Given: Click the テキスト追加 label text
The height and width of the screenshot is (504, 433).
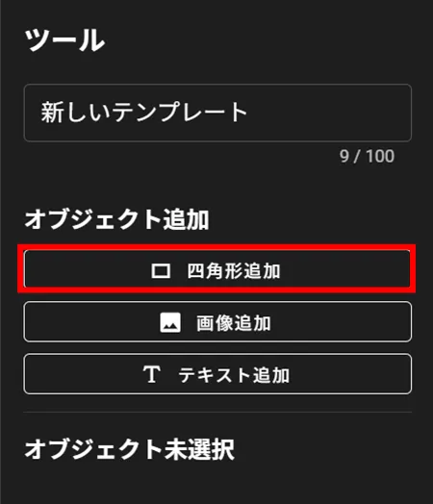Looking at the screenshot, I should 234,375.
